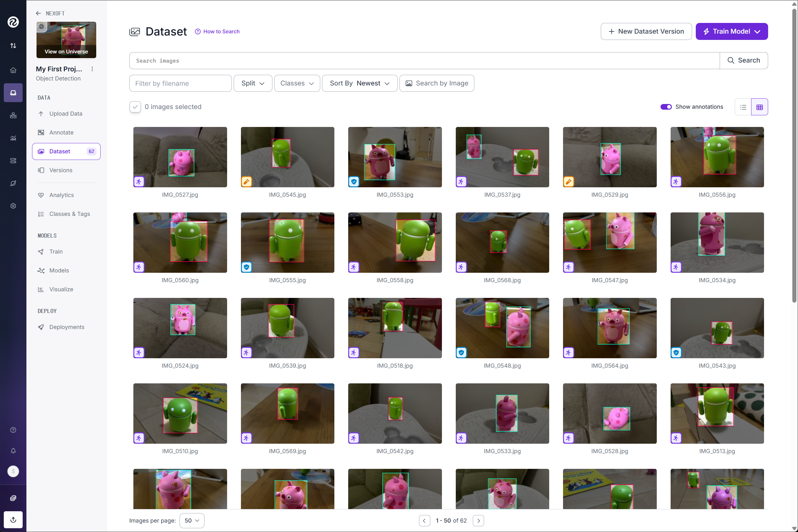Switch to list view icon

(x=743, y=107)
